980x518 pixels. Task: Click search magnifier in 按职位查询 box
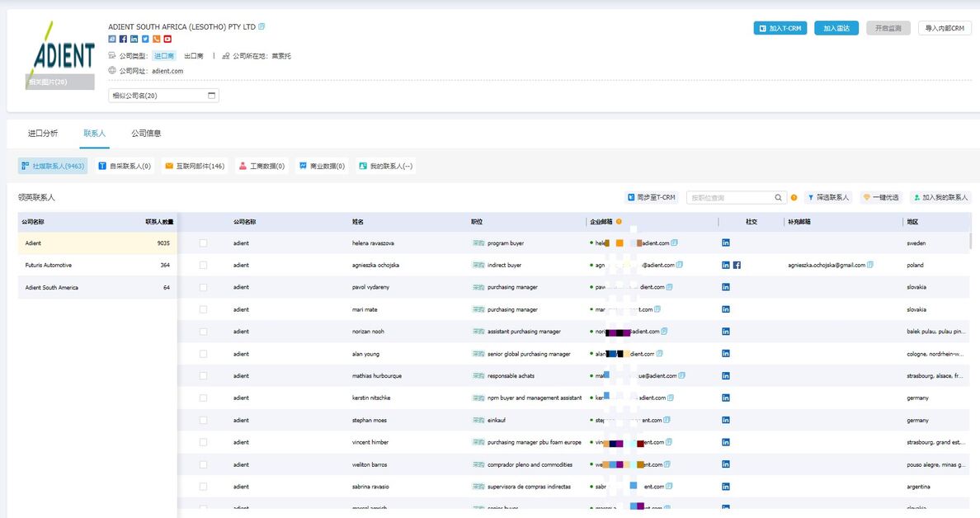pos(778,198)
